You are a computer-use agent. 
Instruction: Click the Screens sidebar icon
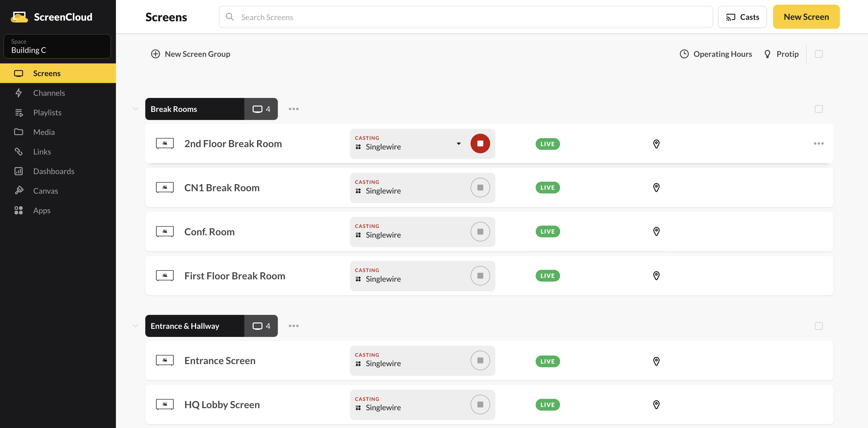pyautogui.click(x=18, y=73)
